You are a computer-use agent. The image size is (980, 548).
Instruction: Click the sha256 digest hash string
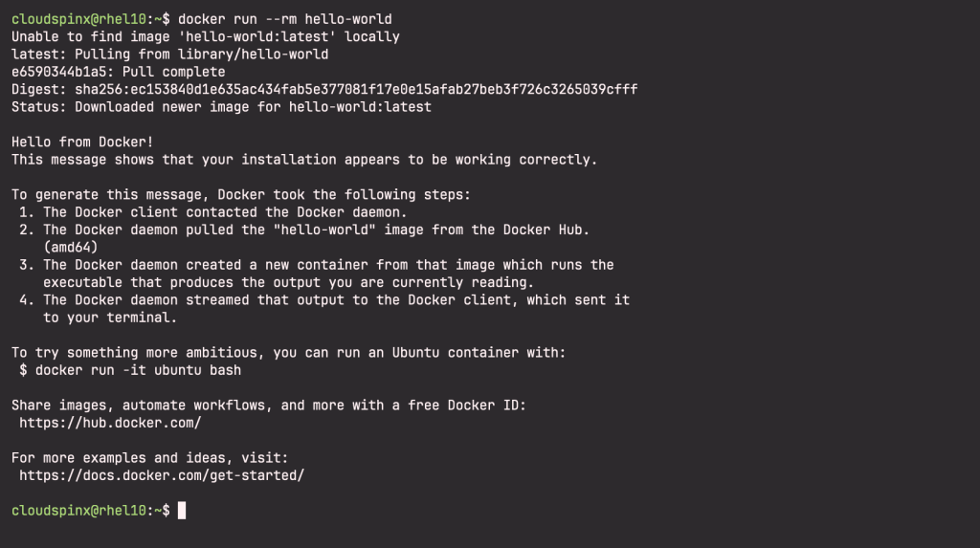(x=356, y=89)
